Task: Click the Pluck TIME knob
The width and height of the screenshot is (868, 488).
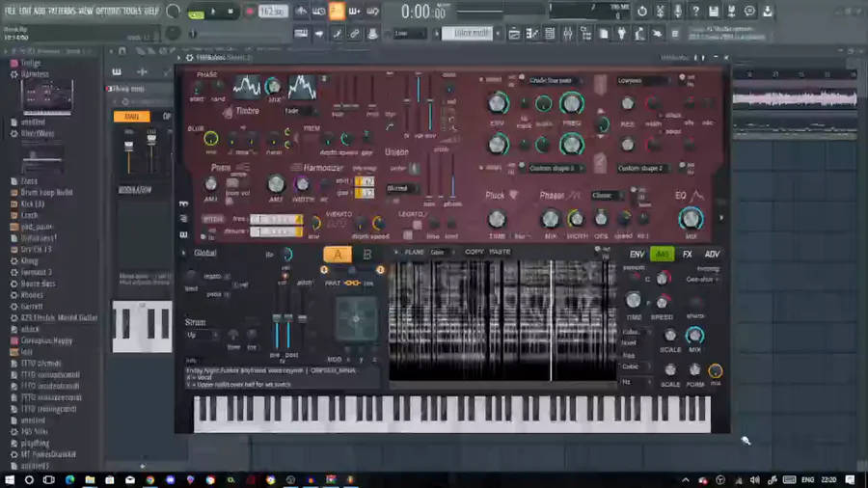Action: click(x=497, y=219)
